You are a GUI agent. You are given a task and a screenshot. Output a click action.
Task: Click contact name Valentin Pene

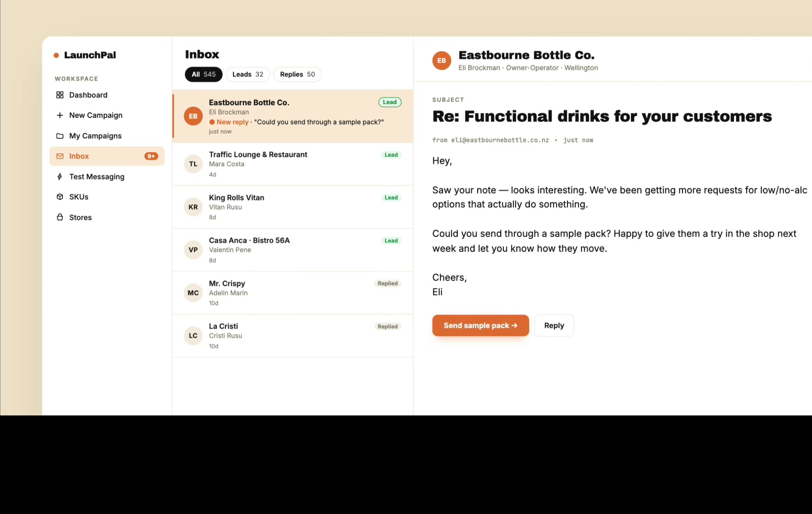point(230,250)
